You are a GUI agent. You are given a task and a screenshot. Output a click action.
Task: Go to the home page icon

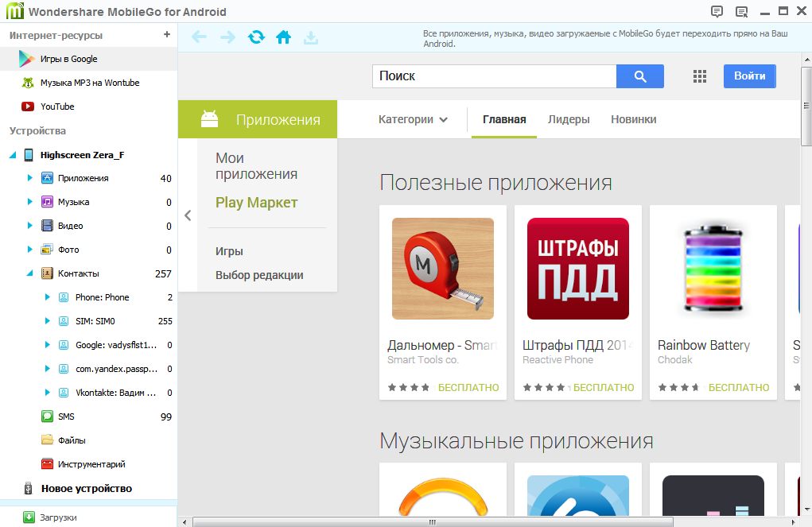283,37
